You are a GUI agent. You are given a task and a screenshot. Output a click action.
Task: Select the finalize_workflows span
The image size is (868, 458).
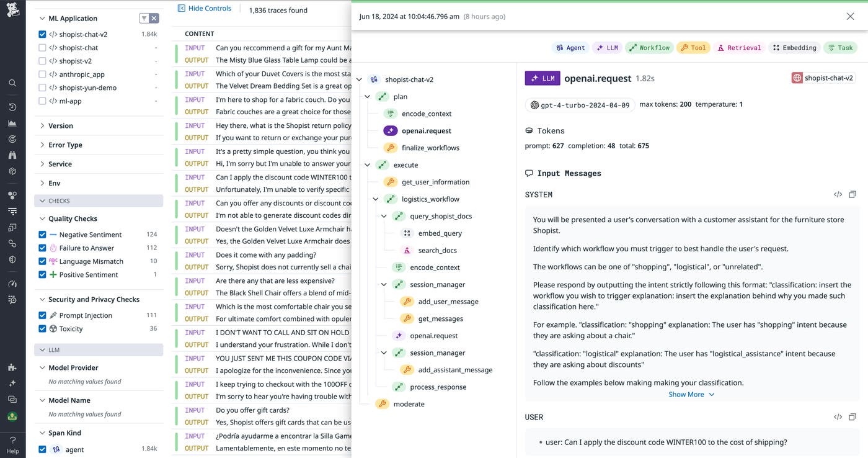click(430, 148)
